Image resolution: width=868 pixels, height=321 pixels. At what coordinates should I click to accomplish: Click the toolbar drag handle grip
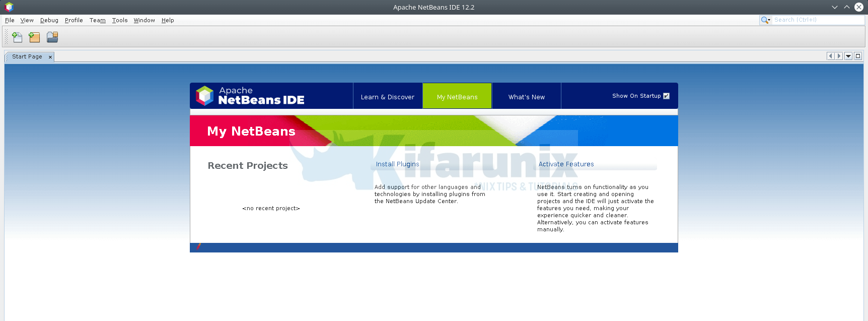(x=7, y=37)
